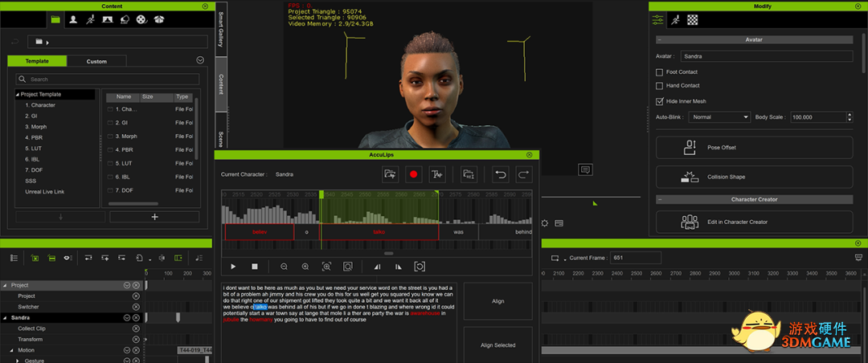Image resolution: width=868 pixels, height=363 pixels.
Task: Stop the AccuLips audio playback
Action: pos(255,267)
